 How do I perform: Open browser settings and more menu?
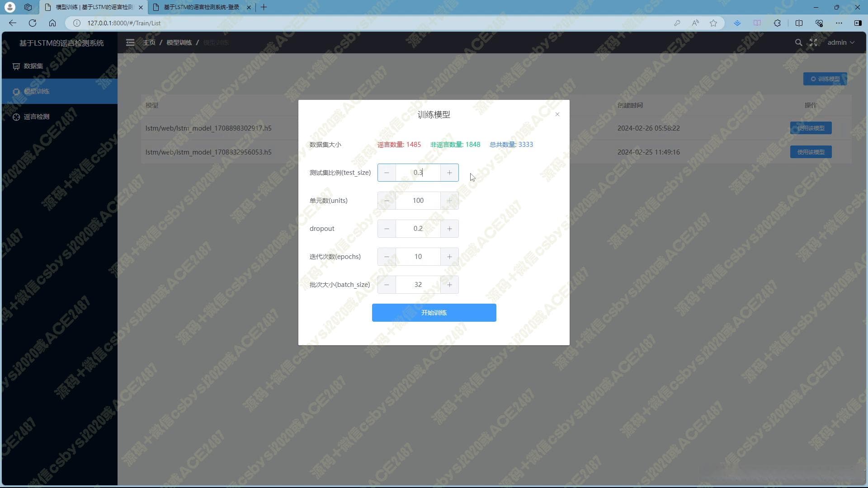[x=839, y=23]
